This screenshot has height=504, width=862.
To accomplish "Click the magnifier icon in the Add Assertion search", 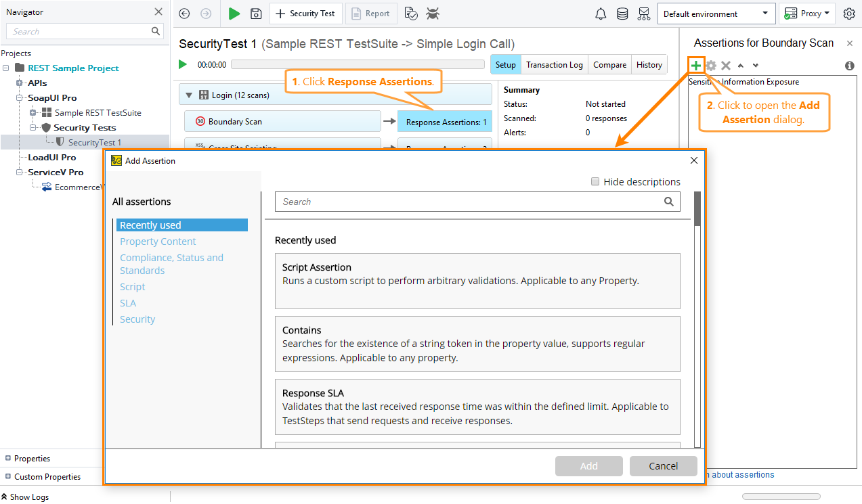I will tap(669, 202).
